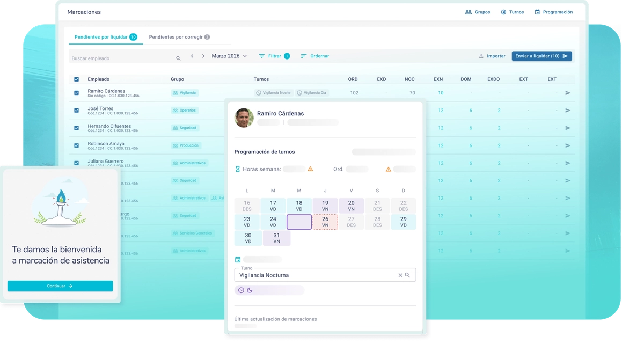Image resolution: width=644 pixels, height=344 pixels.
Task: Click Enviar a liquidar (10)
Action: [x=541, y=56]
